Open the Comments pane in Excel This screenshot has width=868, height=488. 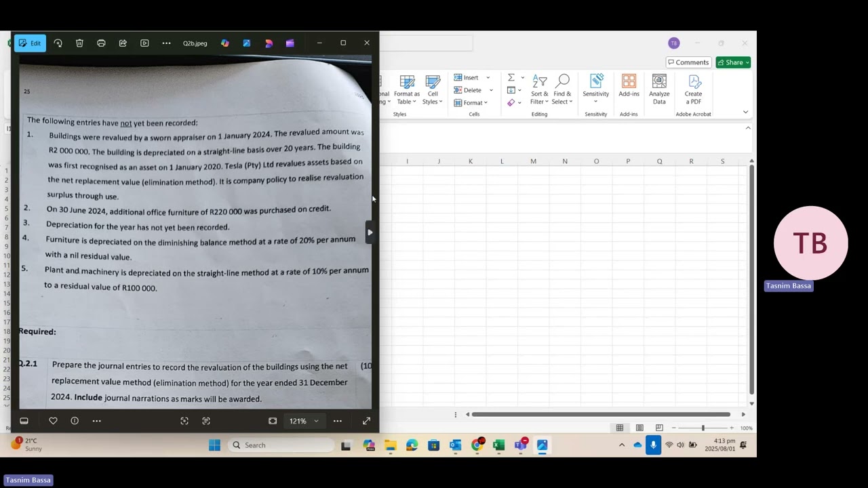click(x=688, y=62)
